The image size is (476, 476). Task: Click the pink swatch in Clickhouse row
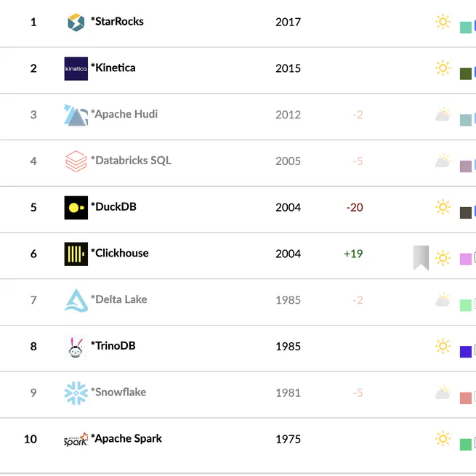466,259
